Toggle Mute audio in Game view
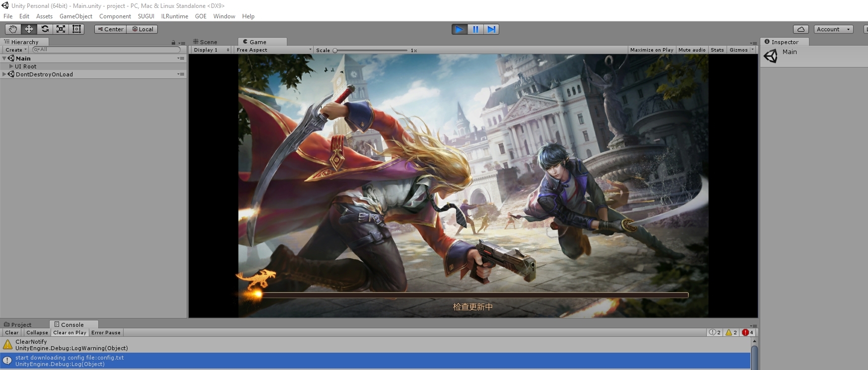The width and height of the screenshot is (868, 370). tap(692, 50)
